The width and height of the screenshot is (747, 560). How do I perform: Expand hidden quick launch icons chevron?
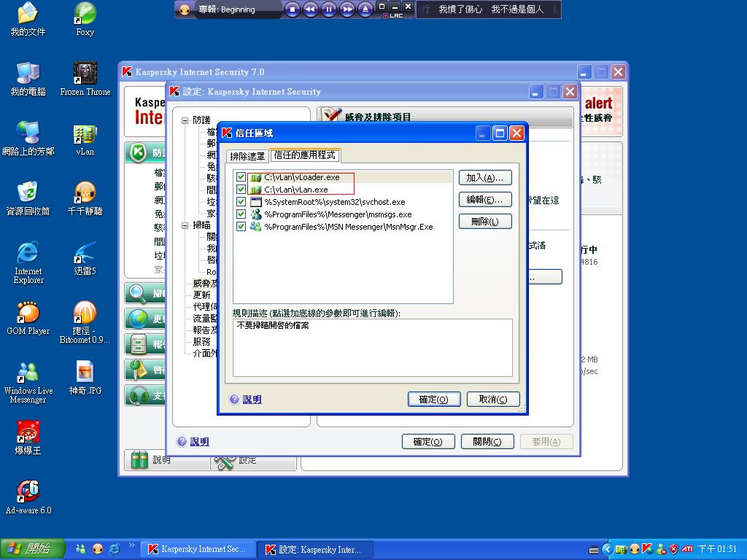tap(132, 545)
